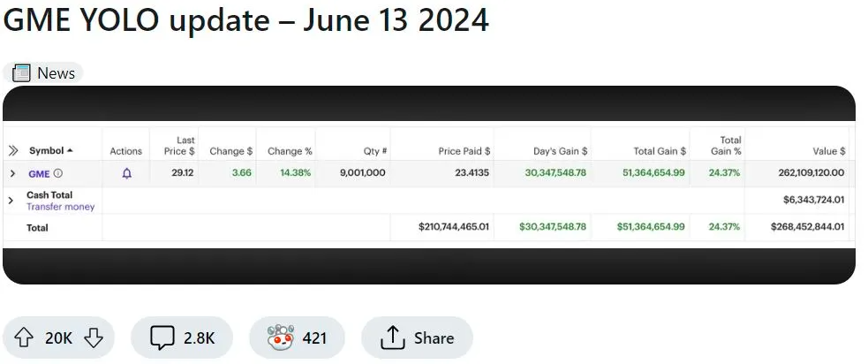Expand the GME position row
Screen dimensions: 868x364
click(x=12, y=173)
